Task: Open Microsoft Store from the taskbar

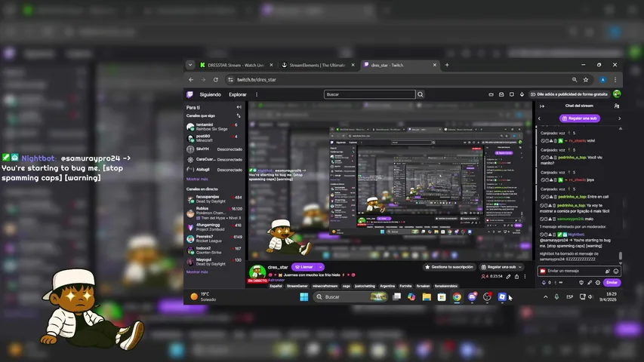Action: coord(442,296)
